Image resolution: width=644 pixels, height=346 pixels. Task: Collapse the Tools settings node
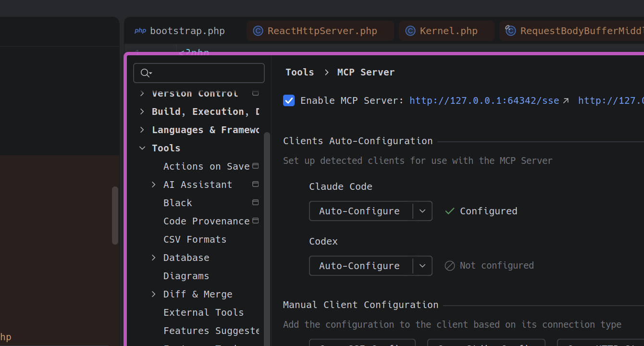(x=142, y=148)
